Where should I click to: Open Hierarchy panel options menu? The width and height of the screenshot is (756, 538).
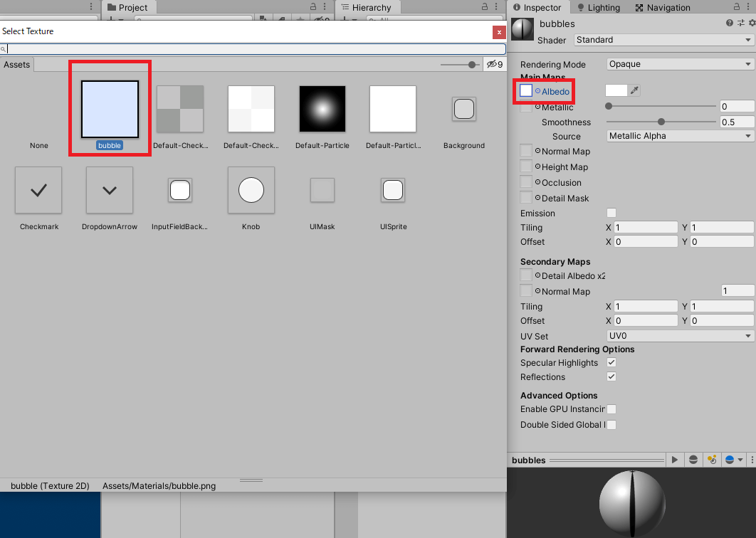pyautogui.click(x=495, y=6)
